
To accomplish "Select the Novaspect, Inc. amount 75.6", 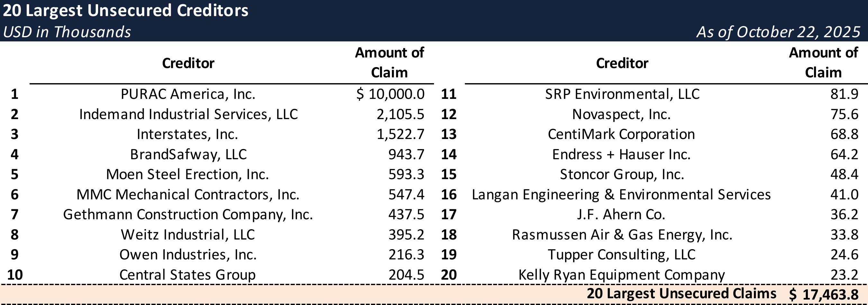I will point(844,114).
